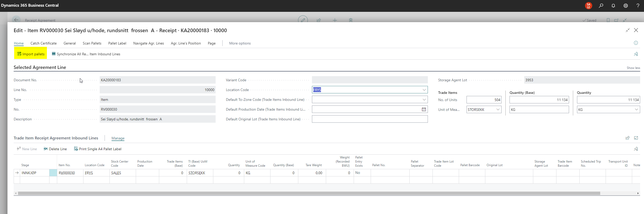The width and height of the screenshot is (644, 214).
Task: Click the Default Original Lot input field
Action: tap(370, 119)
